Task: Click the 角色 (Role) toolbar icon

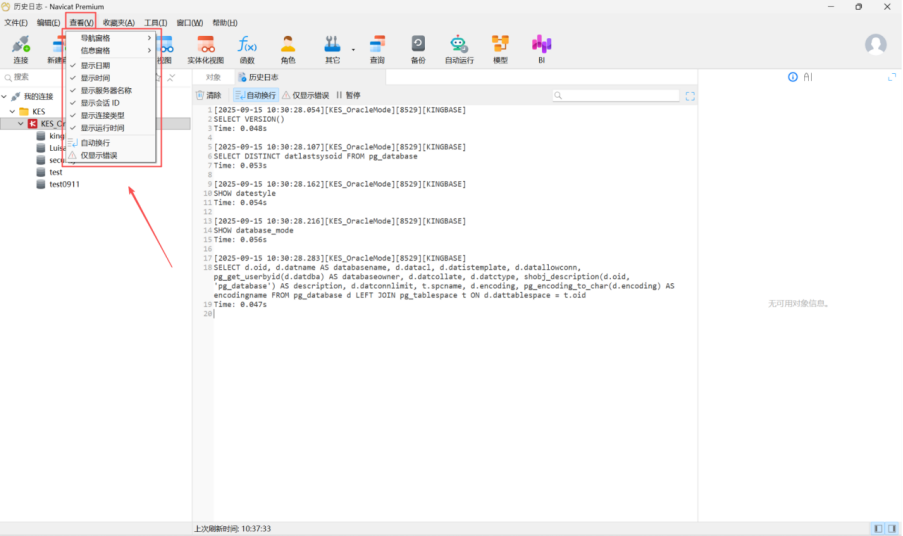Action: (x=288, y=48)
